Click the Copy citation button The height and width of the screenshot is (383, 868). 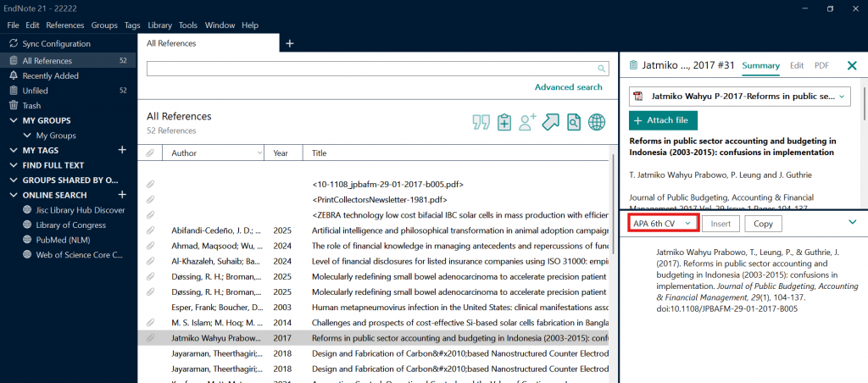point(763,224)
